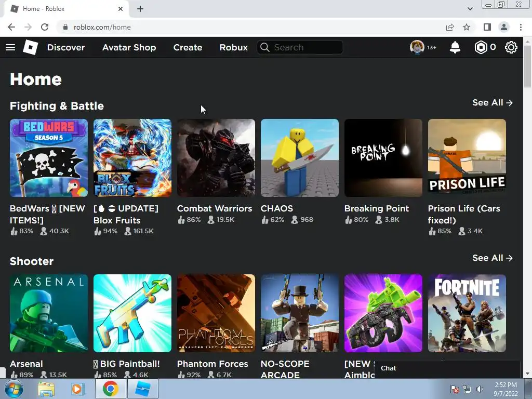Open the Discover menu item

click(x=66, y=47)
